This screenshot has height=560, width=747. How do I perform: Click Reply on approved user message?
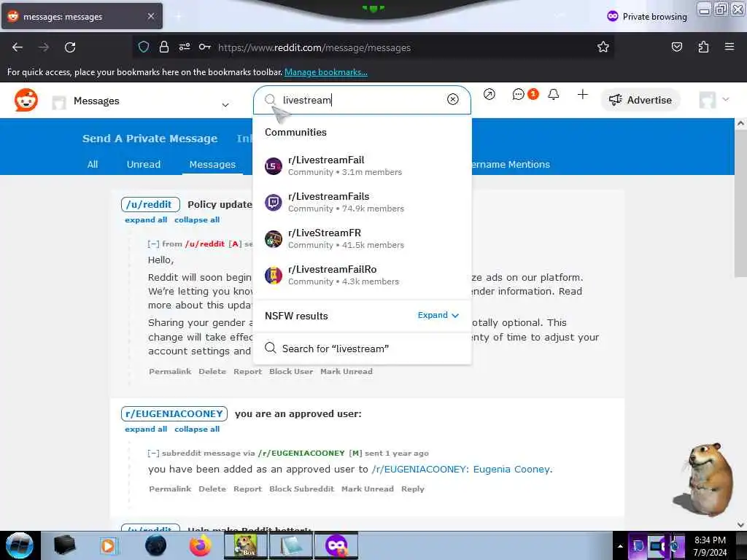tap(413, 489)
